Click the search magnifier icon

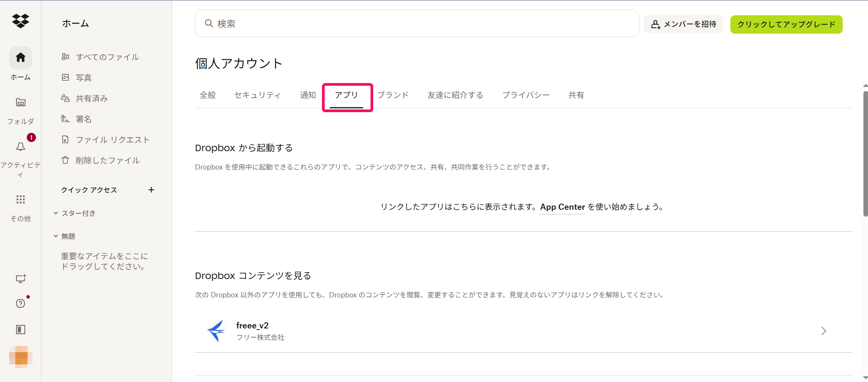209,23
